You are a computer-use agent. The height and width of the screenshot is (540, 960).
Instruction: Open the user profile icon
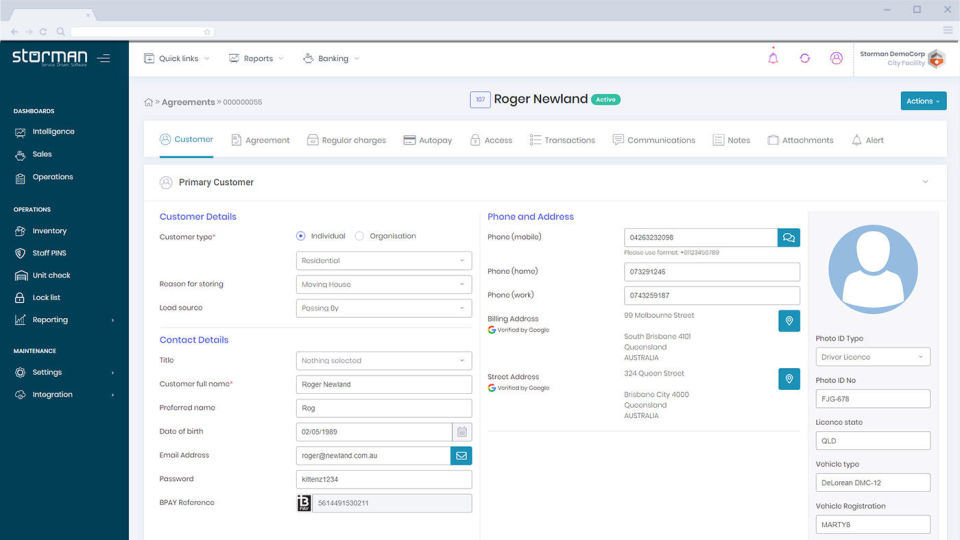(836, 58)
